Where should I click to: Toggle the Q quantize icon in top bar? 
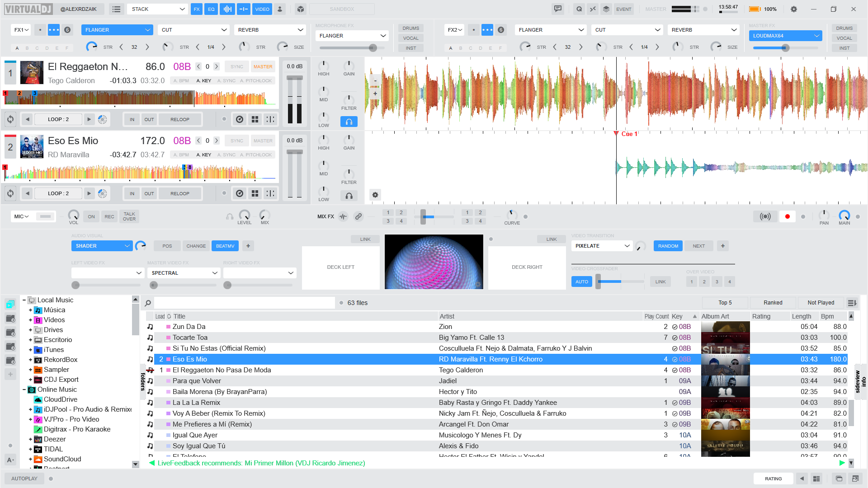(x=579, y=9)
